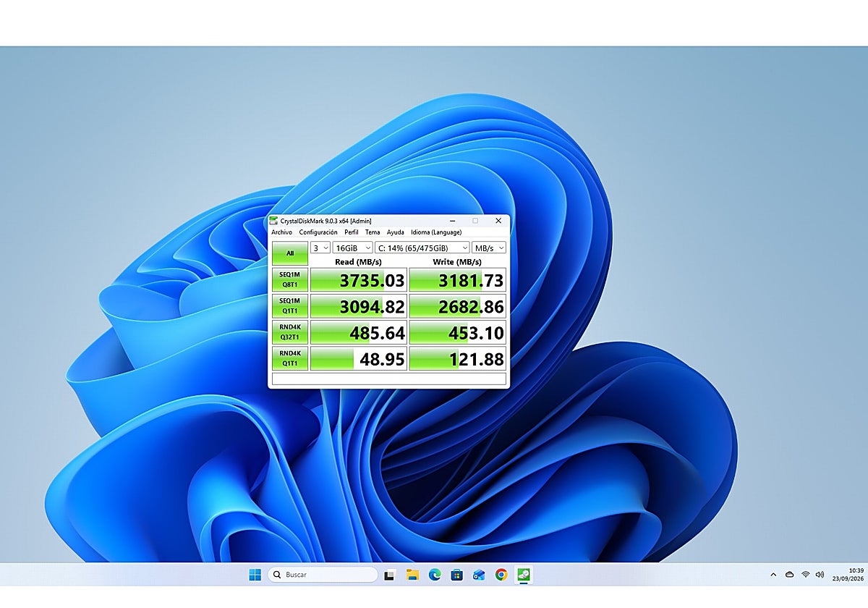
Task: Click the OneDrive cloud tray icon
Action: (x=789, y=575)
